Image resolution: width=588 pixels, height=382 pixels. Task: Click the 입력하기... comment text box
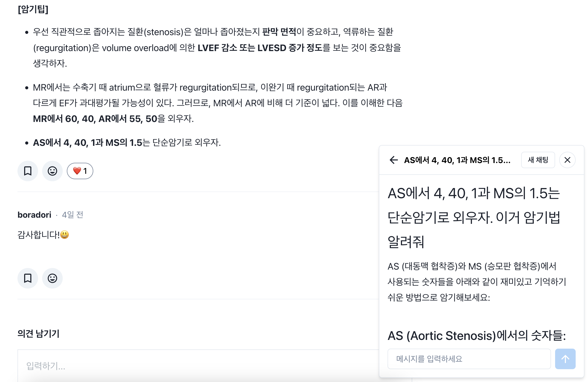(x=198, y=366)
